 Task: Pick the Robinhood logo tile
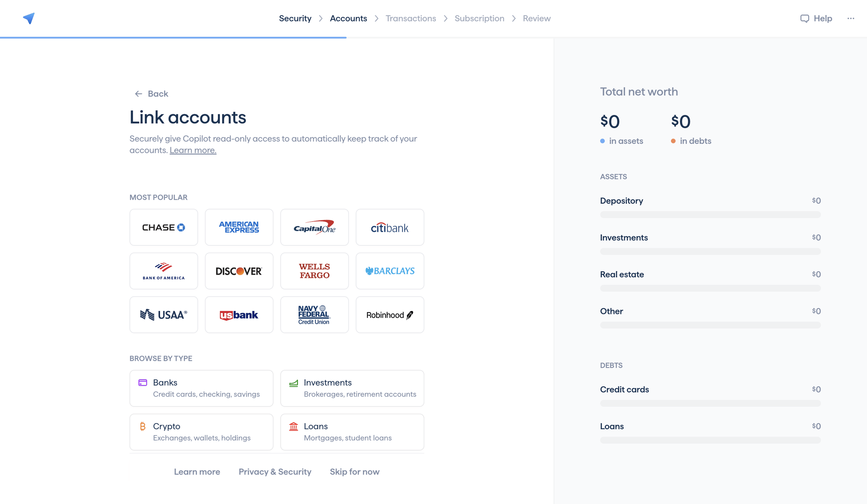pos(390,315)
